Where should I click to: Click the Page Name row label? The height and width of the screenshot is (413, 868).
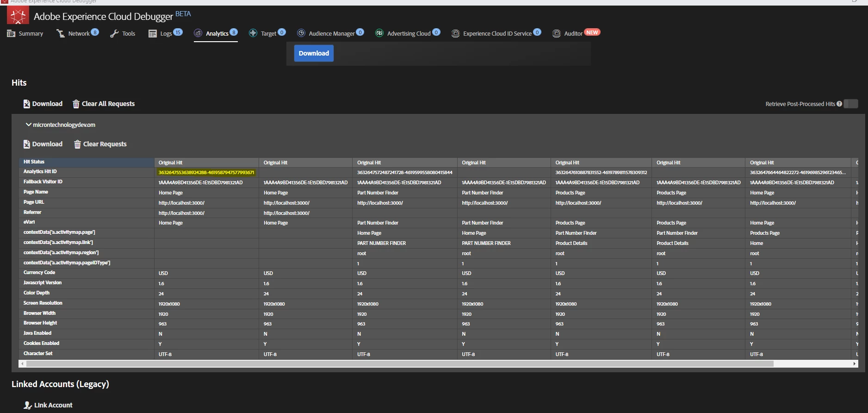36,192
